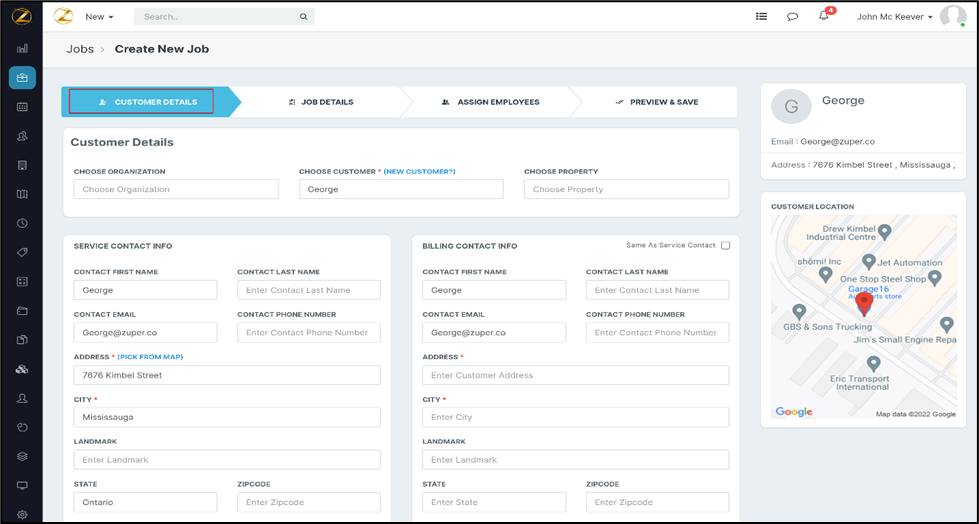
Task: Open the dashboard chart icon in sidebar
Action: click(22, 48)
